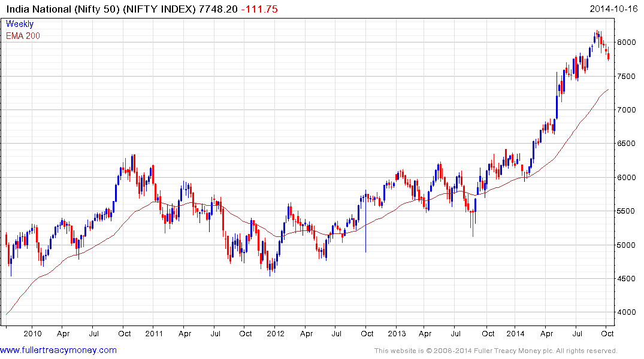Click the 'Weekly' interval label
This screenshot has width=644, height=359.
coord(20,24)
